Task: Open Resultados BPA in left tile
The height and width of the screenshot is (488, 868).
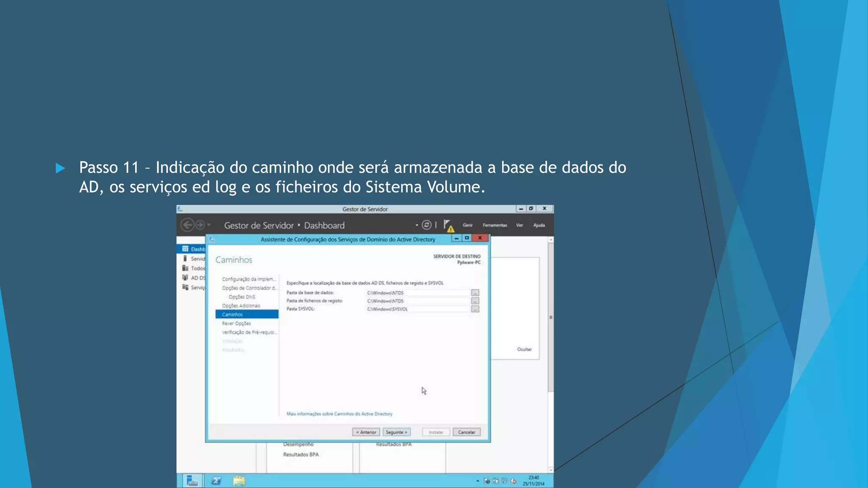Action: pyautogui.click(x=301, y=455)
